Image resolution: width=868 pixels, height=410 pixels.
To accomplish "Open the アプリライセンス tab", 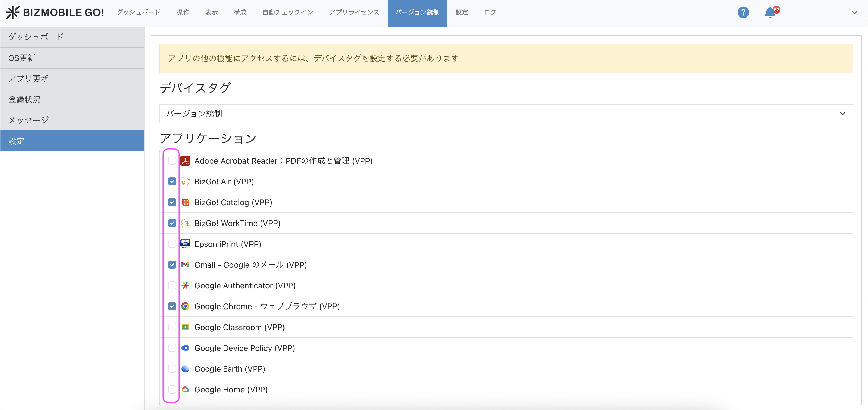I will (354, 12).
